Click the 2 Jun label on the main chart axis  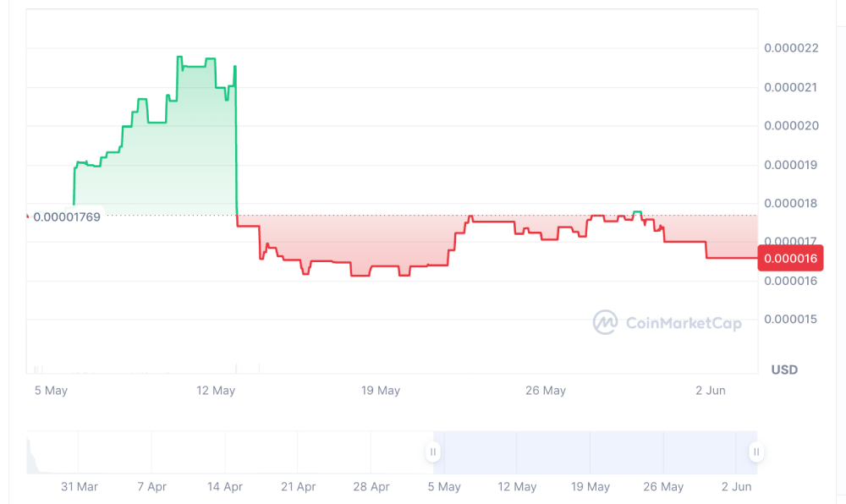coord(711,391)
